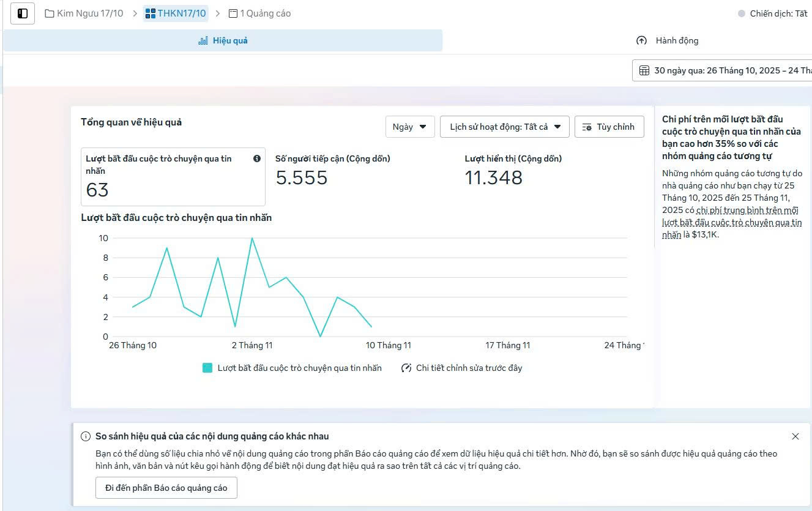Click the THKN17/10 ad set grid icon
812x511 pixels.
(x=151, y=13)
